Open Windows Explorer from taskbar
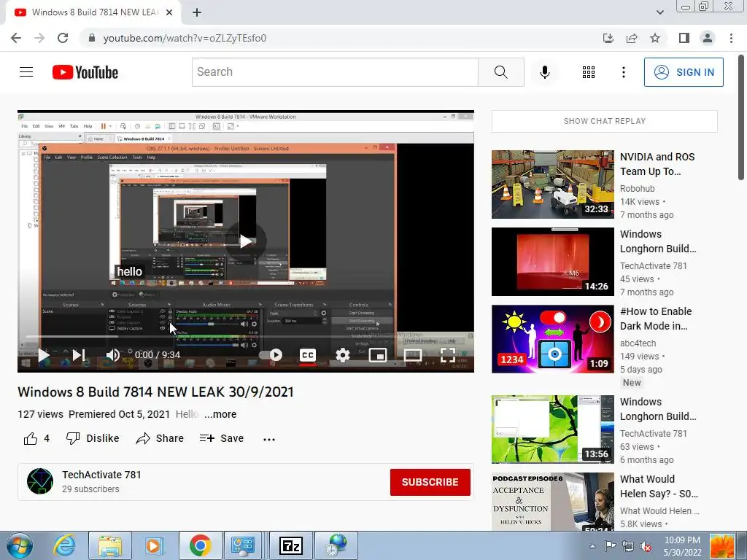The height and width of the screenshot is (560, 747). 110,545
